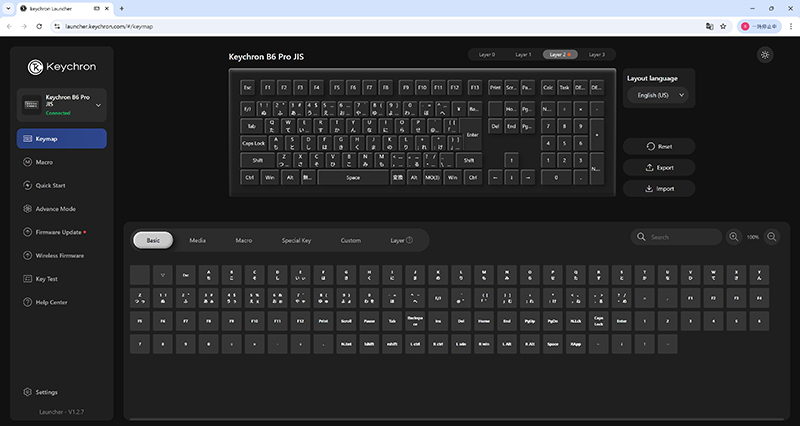Select the Basic keycode tab
This screenshot has height=426, width=800.
153,240
